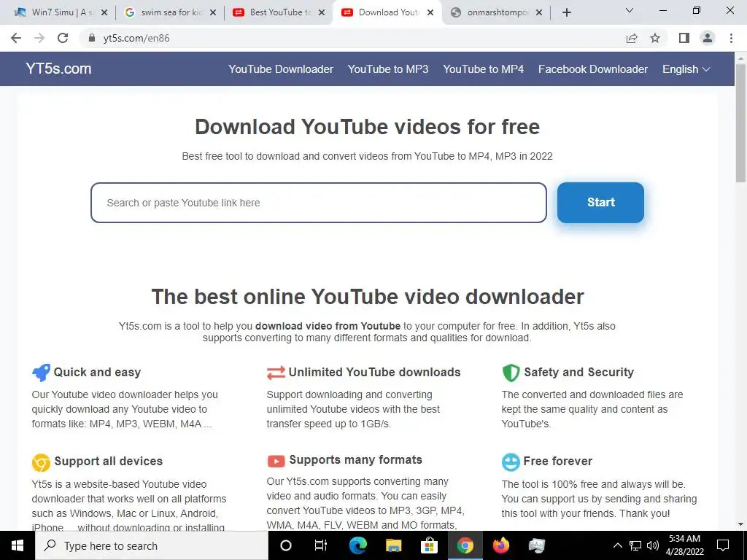Click the padlock site info icon
This screenshot has width=747, height=560.
[92, 38]
